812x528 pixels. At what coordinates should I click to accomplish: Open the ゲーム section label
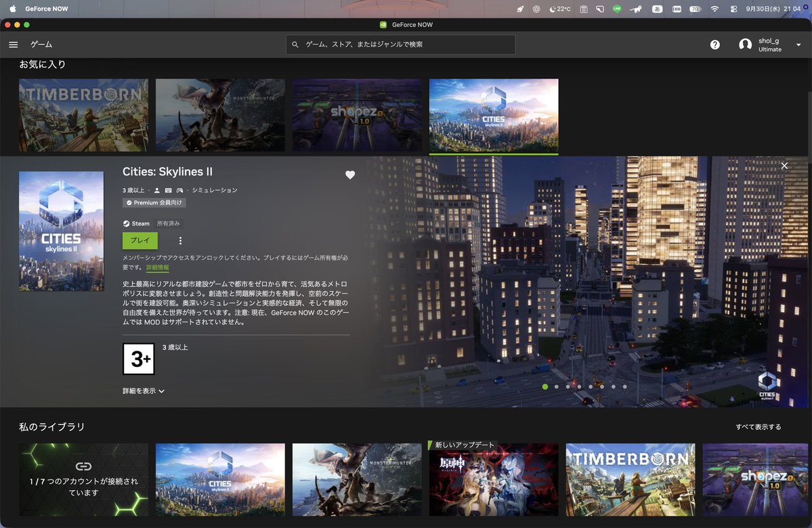coord(41,45)
